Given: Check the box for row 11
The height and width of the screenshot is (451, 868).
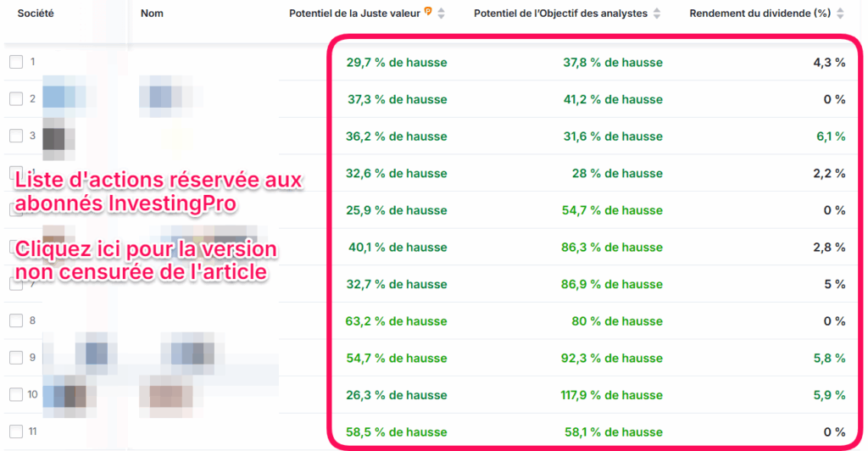Looking at the screenshot, I should (16, 432).
